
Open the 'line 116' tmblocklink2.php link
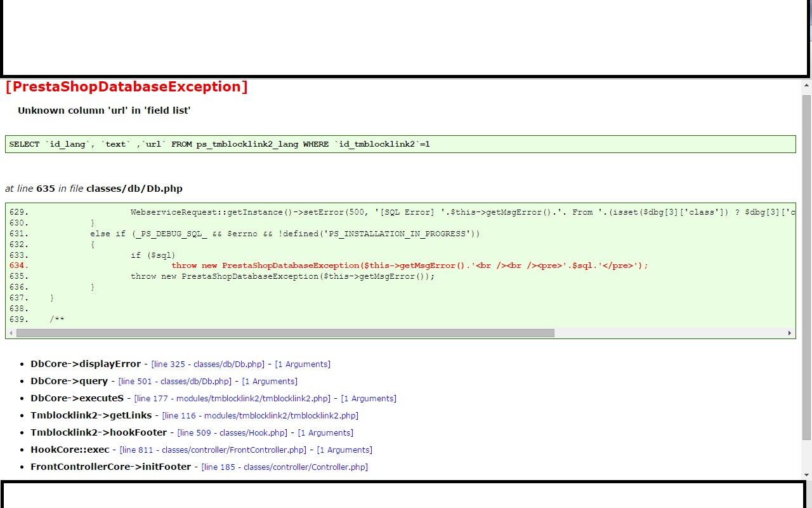tap(260, 416)
